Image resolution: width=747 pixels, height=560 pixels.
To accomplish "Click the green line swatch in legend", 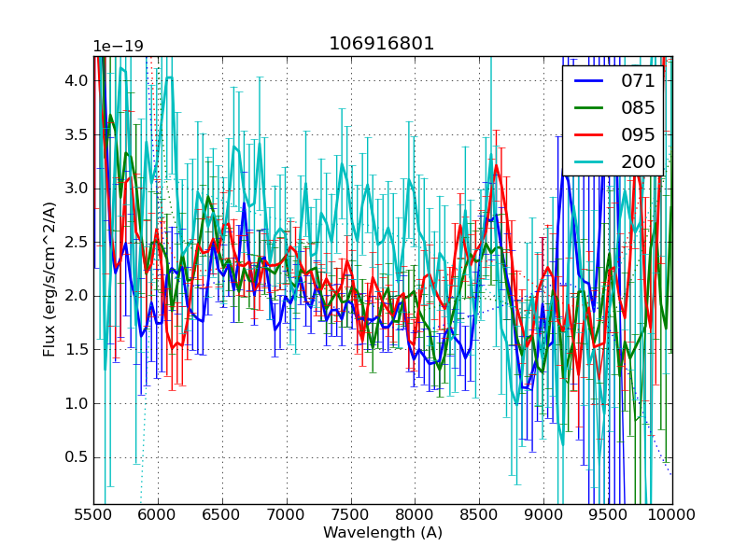I will [x=589, y=108].
